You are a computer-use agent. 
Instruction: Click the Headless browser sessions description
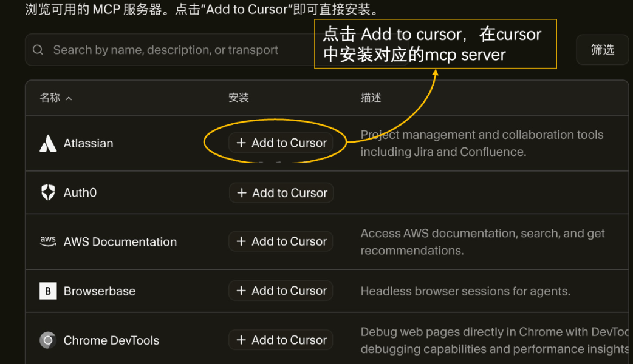[465, 291]
